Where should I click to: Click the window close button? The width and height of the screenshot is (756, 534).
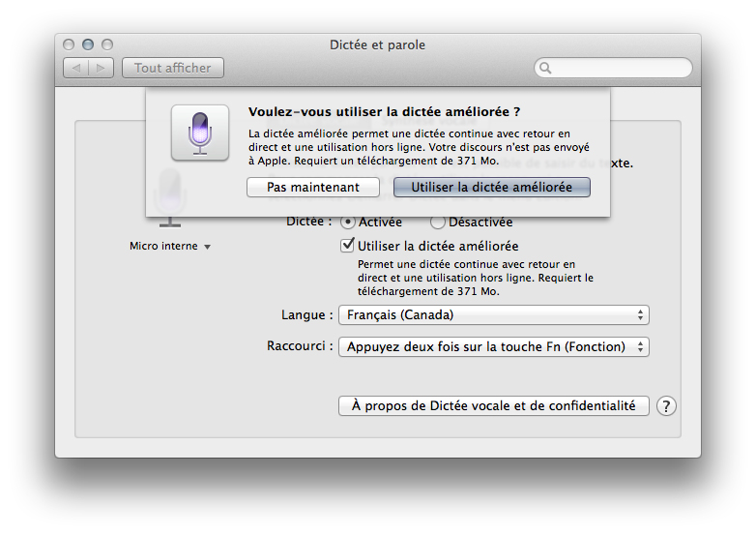coord(69,44)
